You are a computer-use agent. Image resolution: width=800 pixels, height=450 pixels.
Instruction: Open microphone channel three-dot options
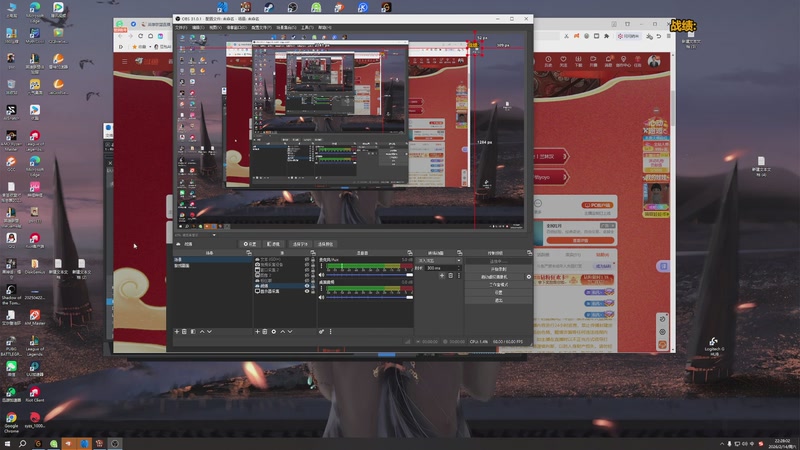[x=321, y=266]
